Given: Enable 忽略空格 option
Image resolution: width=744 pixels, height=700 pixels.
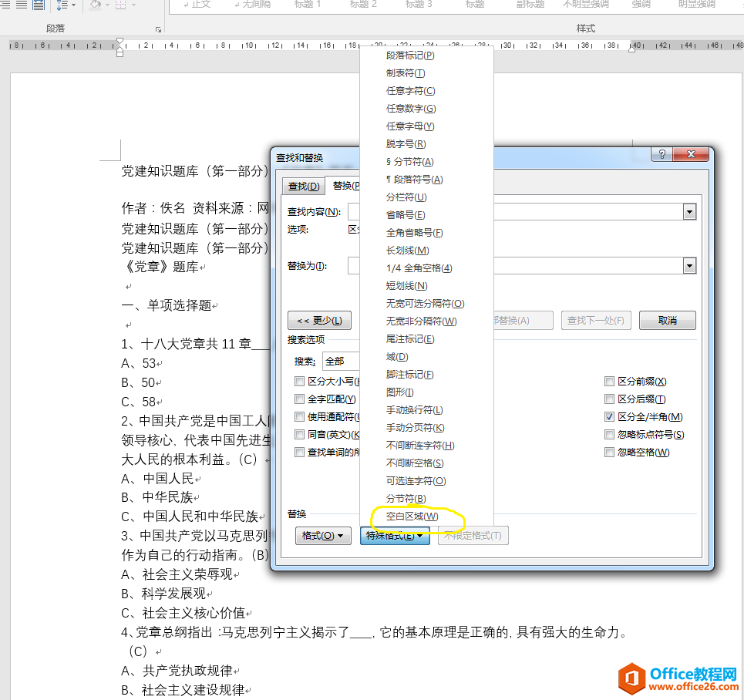Looking at the screenshot, I should pyautogui.click(x=609, y=453).
